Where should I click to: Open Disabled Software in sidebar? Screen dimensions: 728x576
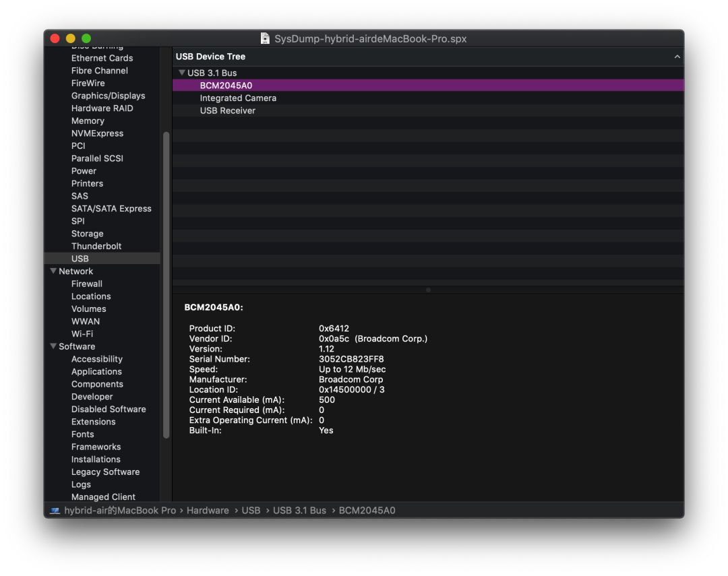[x=109, y=409]
